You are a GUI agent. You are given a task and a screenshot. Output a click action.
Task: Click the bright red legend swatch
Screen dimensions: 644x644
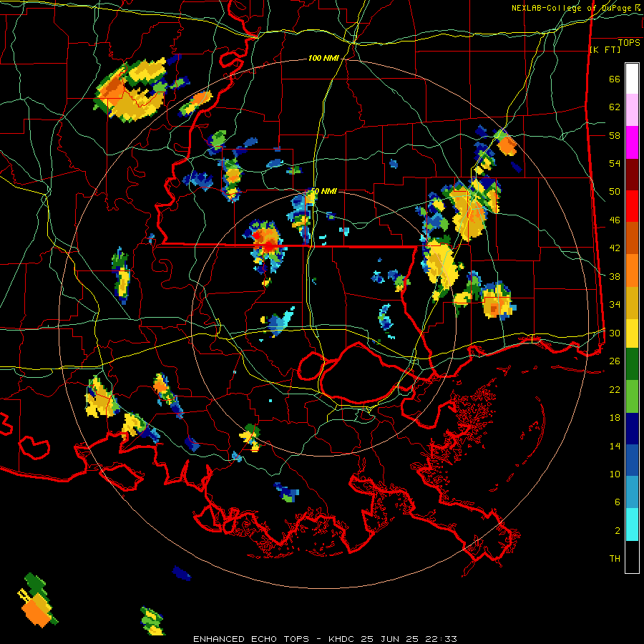click(632, 206)
